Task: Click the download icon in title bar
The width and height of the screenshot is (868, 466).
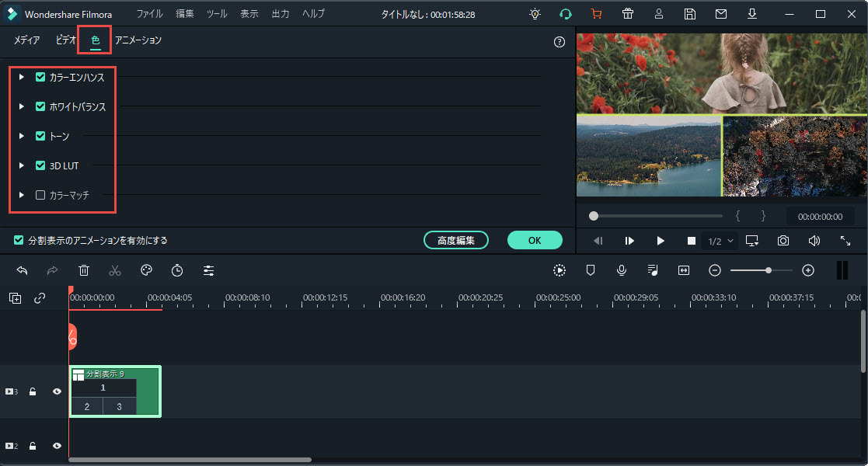Action: click(x=751, y=15)
